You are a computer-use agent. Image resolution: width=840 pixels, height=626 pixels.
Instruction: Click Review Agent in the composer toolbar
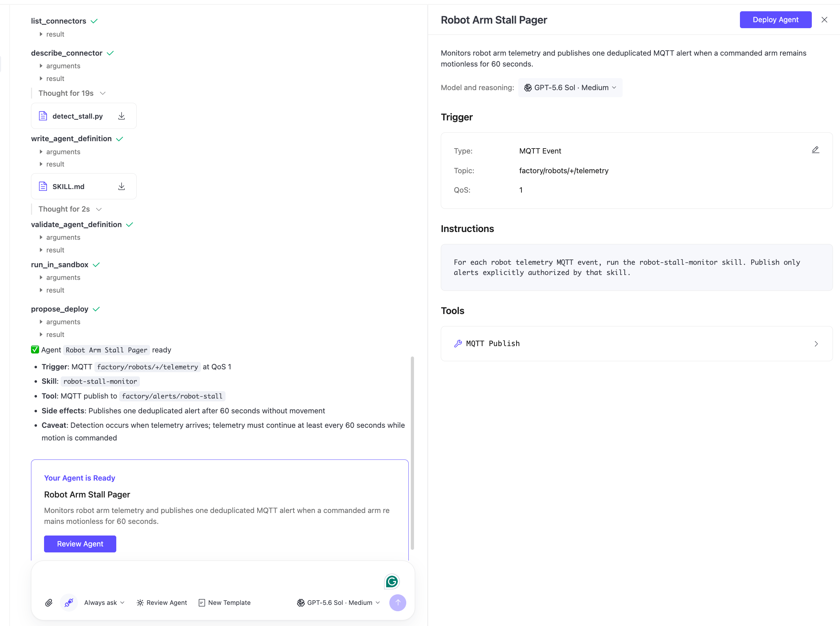pyautogui.click(x=162, y=602)
